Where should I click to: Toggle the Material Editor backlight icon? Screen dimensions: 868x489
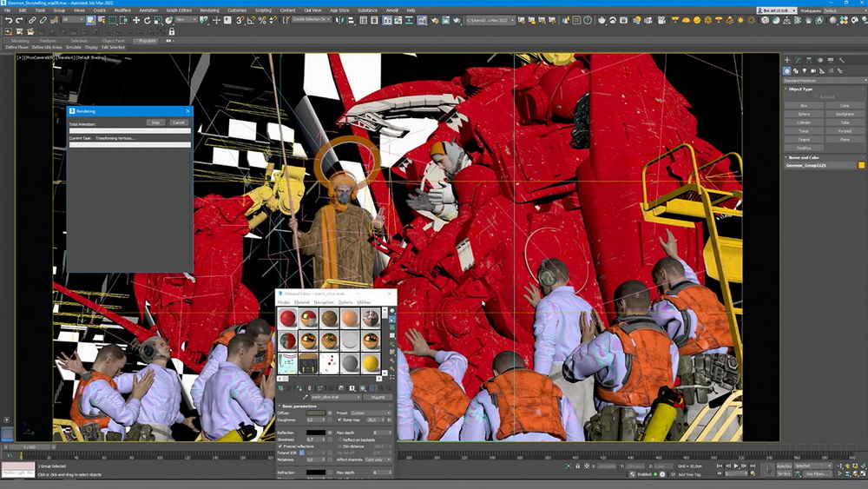pos(392,319)
